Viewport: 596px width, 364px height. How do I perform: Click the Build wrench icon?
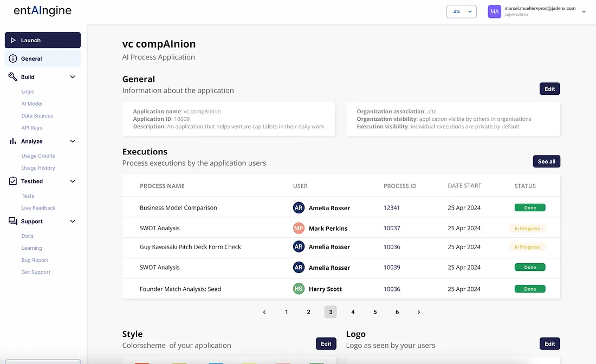pos(13,77)
